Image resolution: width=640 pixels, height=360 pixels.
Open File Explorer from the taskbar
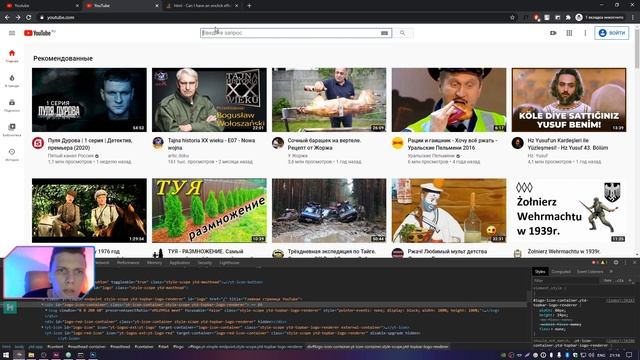click(x=31, y=355)
